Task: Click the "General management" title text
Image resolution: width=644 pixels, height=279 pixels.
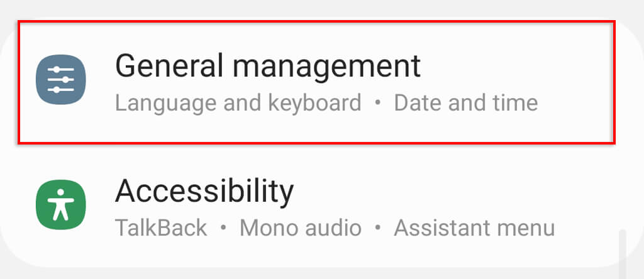Action: (x=268, y=66)
